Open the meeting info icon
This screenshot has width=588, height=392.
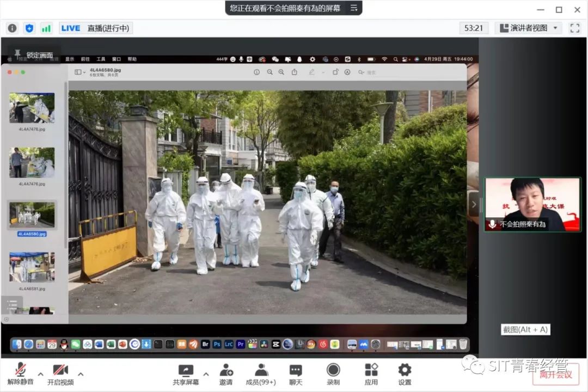12,28
